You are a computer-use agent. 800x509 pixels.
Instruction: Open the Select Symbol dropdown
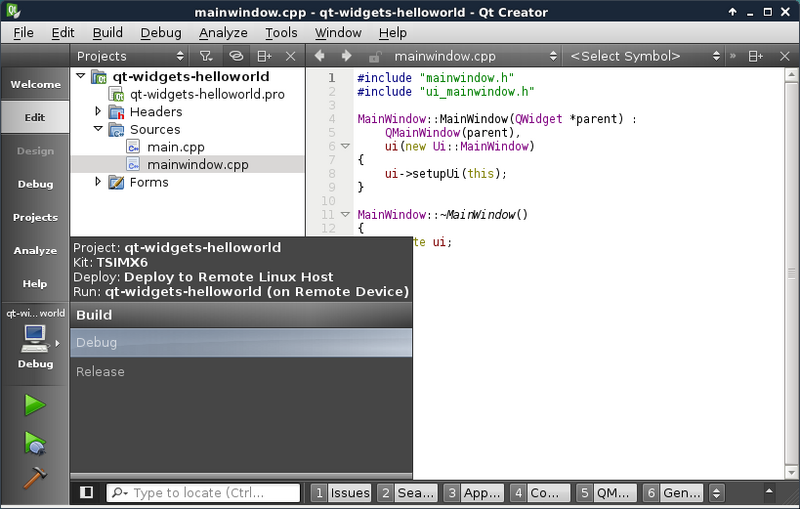pos(645,56)
